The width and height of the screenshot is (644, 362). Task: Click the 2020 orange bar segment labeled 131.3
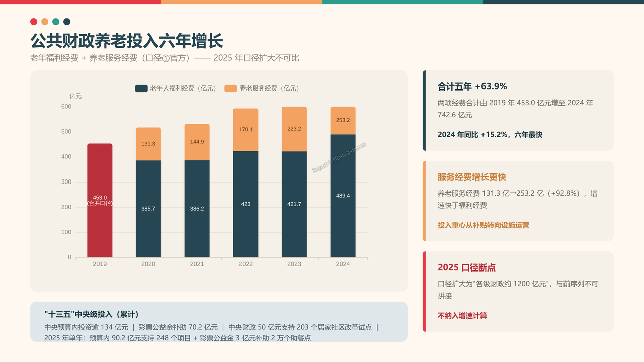(148, 144)
